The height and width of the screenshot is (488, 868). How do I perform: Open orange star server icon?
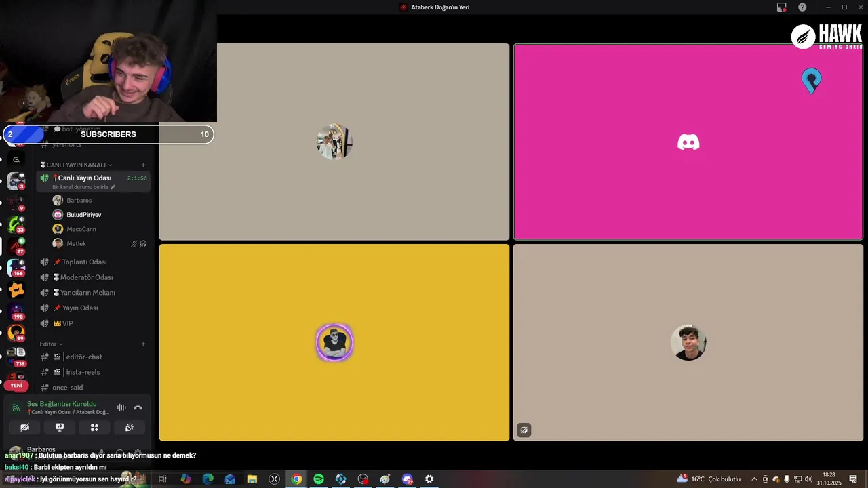tap(16, 289)
